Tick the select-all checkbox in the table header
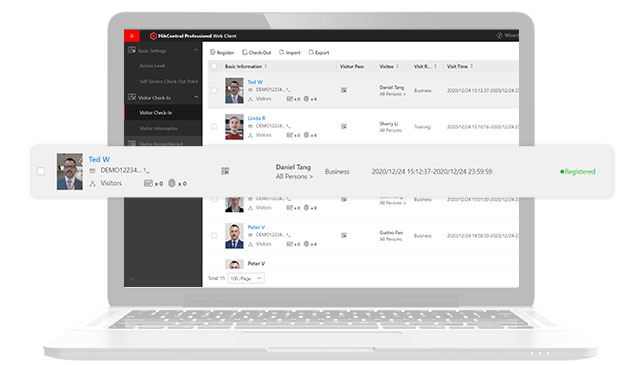642x365 pixels. [x=214, y=66]
